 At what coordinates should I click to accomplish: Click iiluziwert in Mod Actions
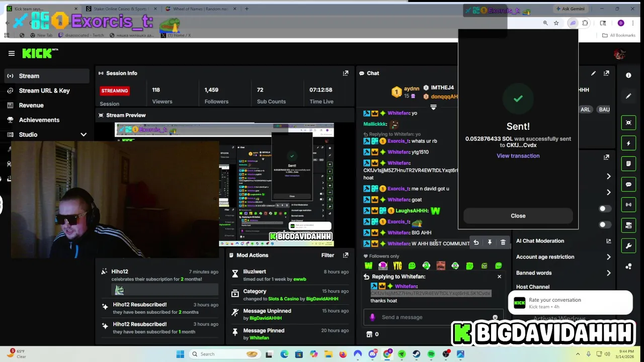pos(255,271)
